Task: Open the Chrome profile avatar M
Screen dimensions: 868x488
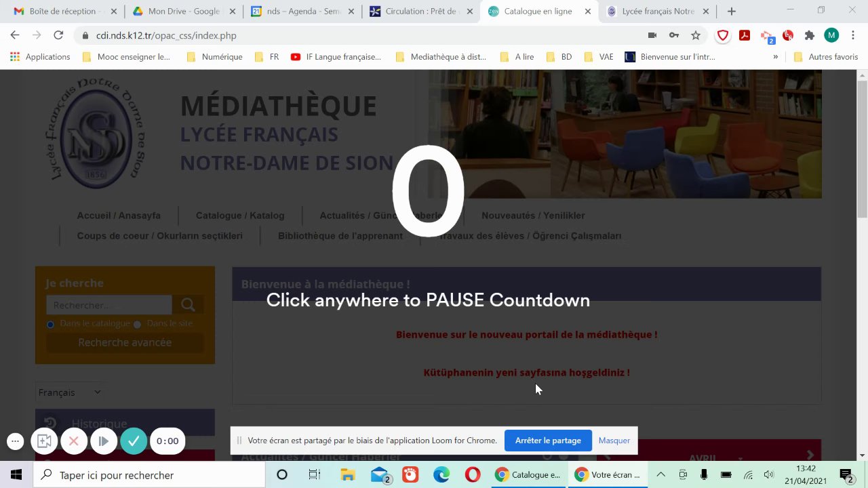Action: 831,35
